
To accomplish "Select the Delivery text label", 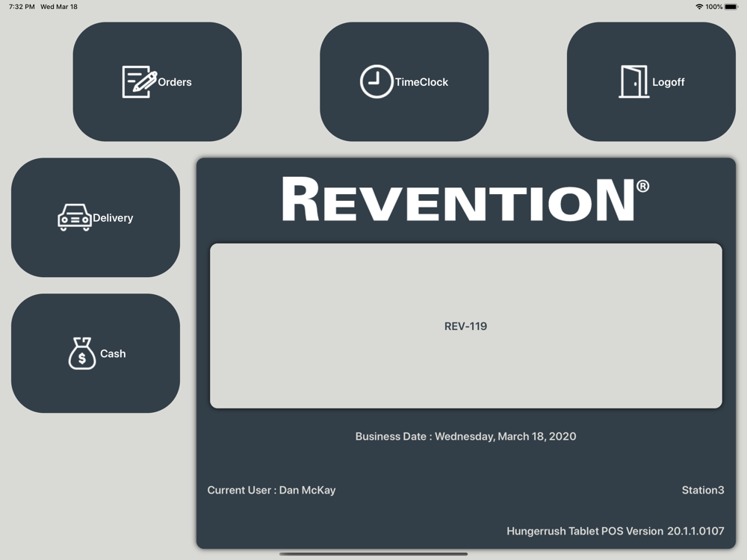I will [113, 218].
